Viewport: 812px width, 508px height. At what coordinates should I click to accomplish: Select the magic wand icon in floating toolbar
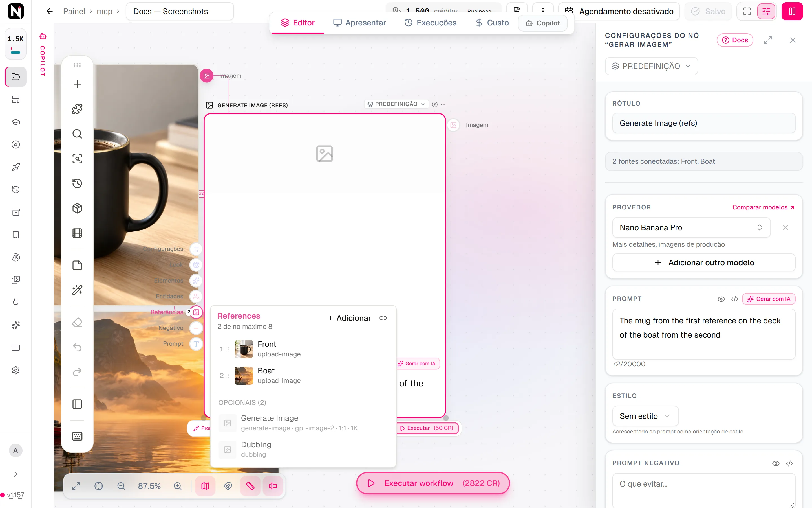pyautogui.click(x=77, y=290)
